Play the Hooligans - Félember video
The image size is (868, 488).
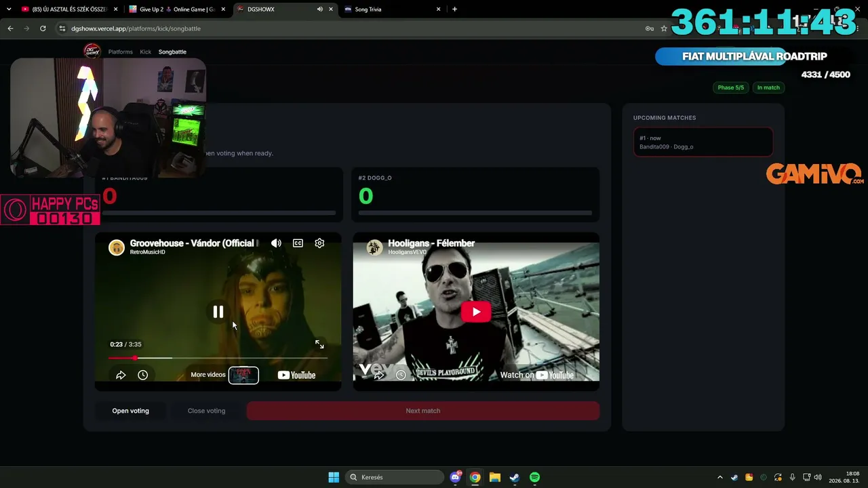click(x=476, y=312)
